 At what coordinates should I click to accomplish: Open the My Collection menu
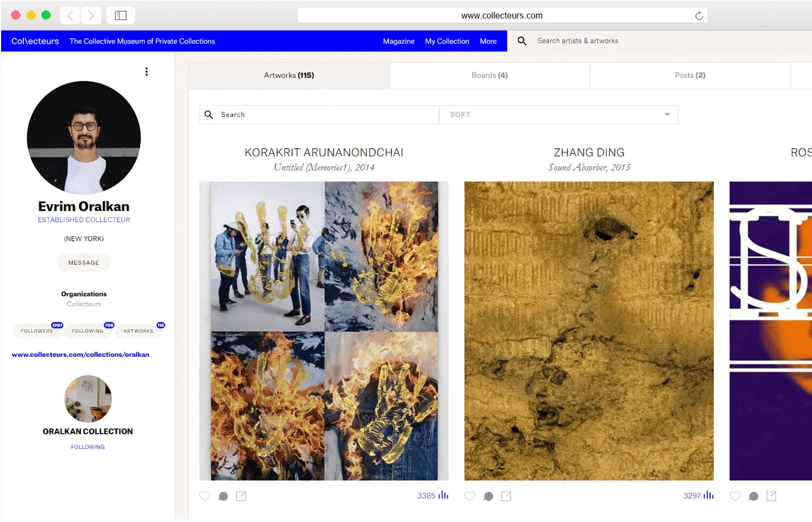(x=447, y=41)
